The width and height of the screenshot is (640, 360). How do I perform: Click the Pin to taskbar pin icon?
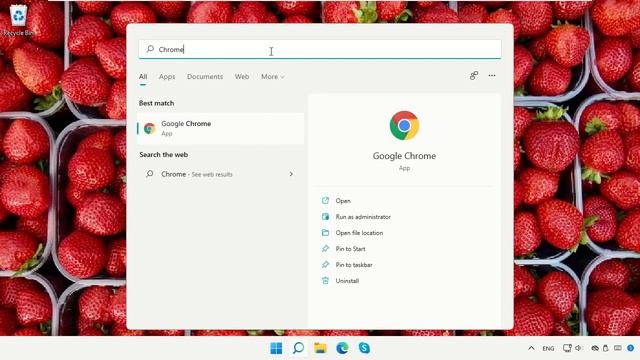tap(325, 264)
